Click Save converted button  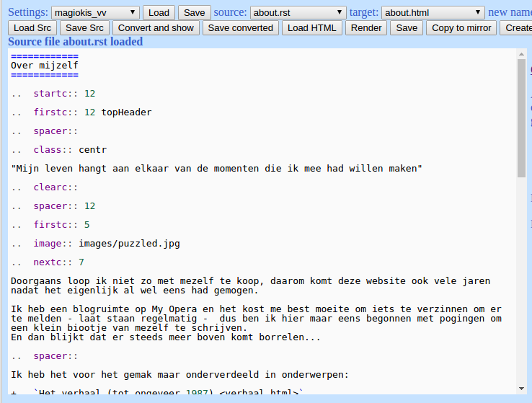pos(241,28)
